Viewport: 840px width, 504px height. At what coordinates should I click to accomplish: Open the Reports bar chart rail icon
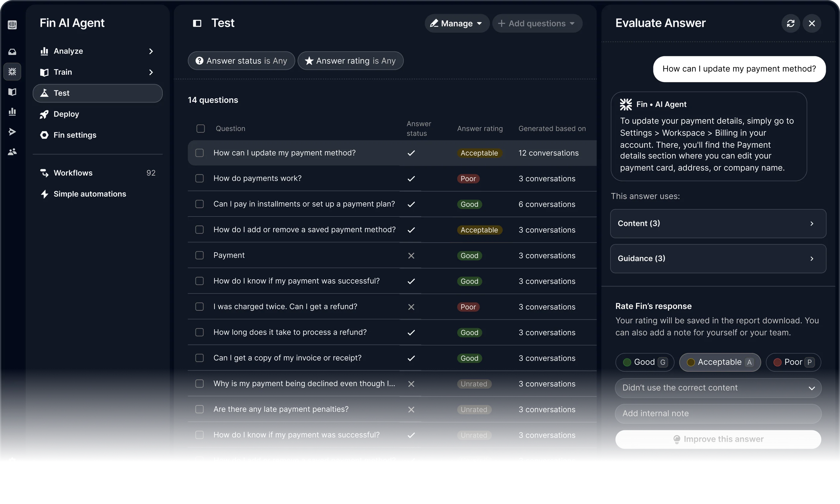(12, 112)
